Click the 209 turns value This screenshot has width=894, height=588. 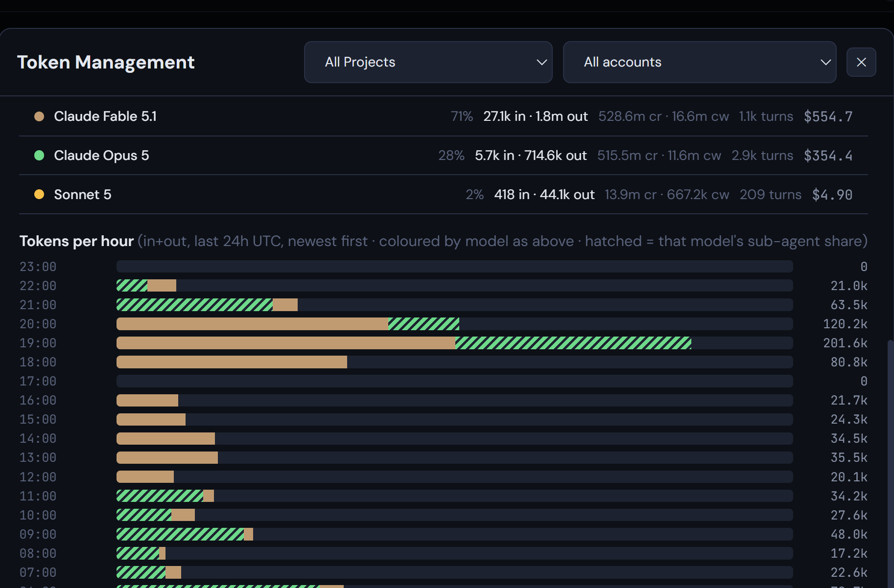click(771, 195)
